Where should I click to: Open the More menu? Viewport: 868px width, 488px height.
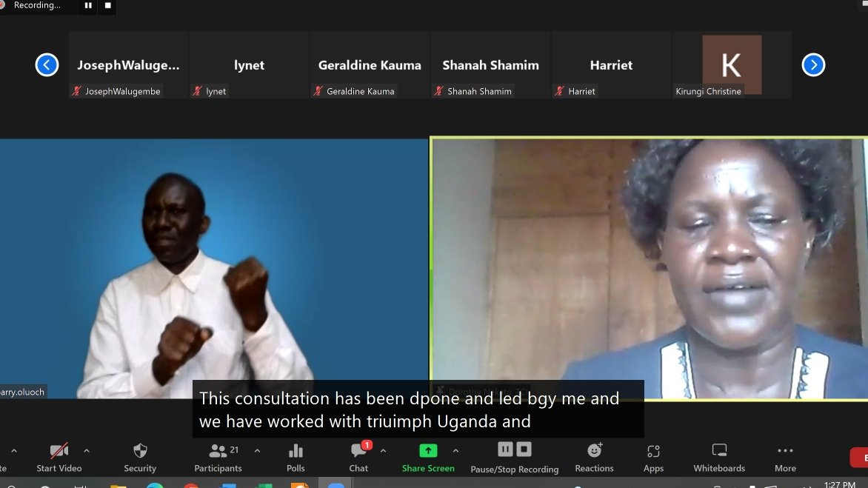[784, 455]
